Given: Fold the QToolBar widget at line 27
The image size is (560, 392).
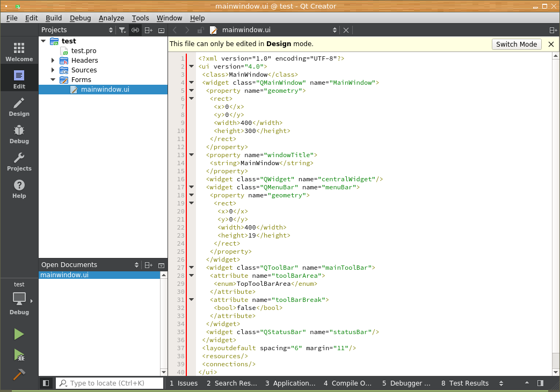Looking at the screenshot, I should point(192,267).
